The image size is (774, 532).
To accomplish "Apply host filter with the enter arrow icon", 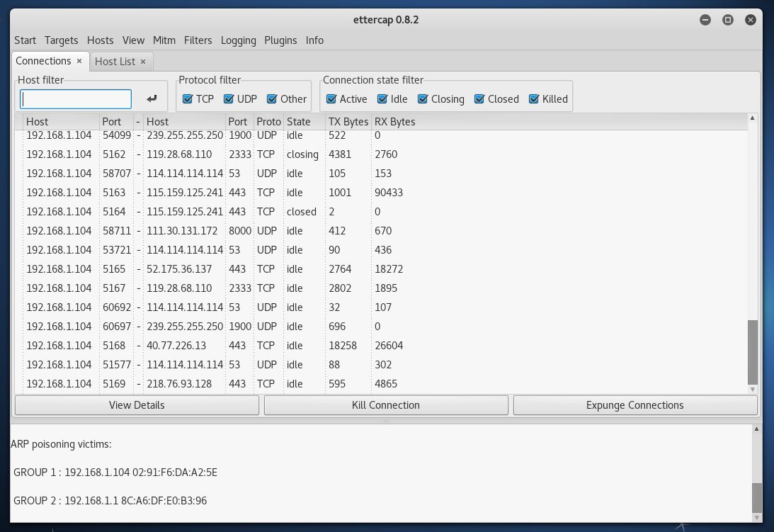I will coord(152,98).
